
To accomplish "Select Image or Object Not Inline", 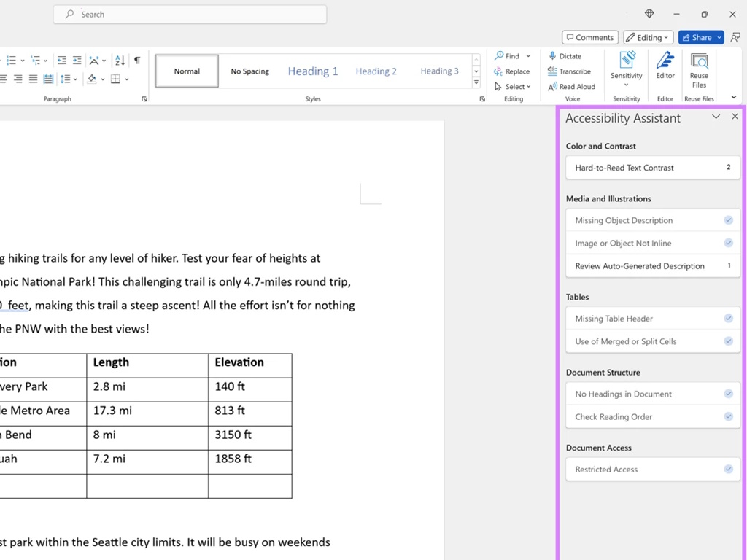I will (x=653, y=243).
